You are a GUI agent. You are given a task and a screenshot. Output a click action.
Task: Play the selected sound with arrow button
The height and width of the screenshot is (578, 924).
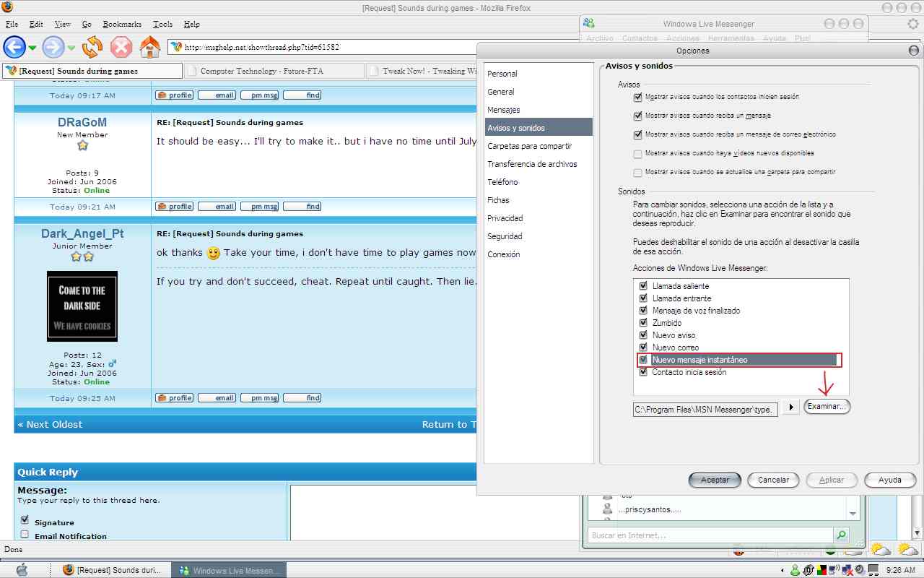point(790,407)
